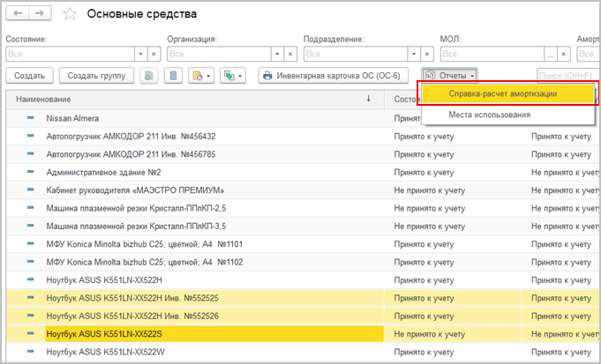Click the list view toolbar icon
601x364 pixels.
(173, 76)
